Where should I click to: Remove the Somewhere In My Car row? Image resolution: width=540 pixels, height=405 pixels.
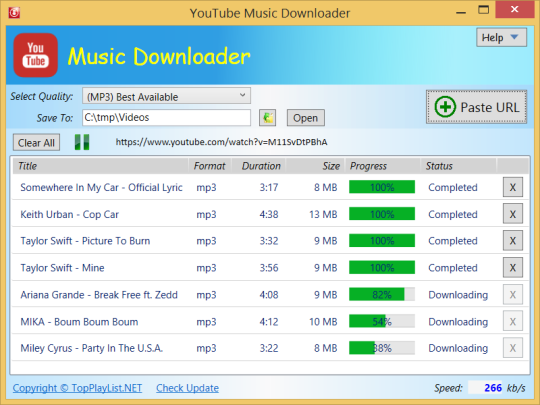[x=512, y=187]
